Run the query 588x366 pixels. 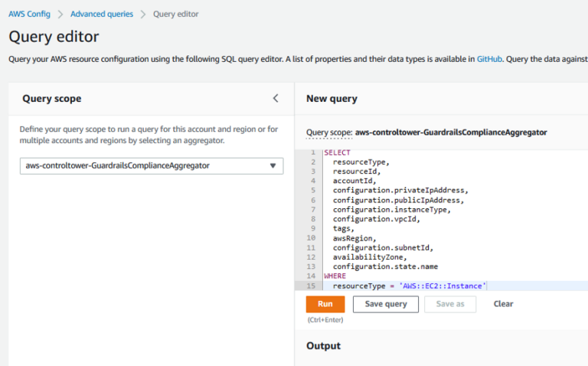click(325, 304)
